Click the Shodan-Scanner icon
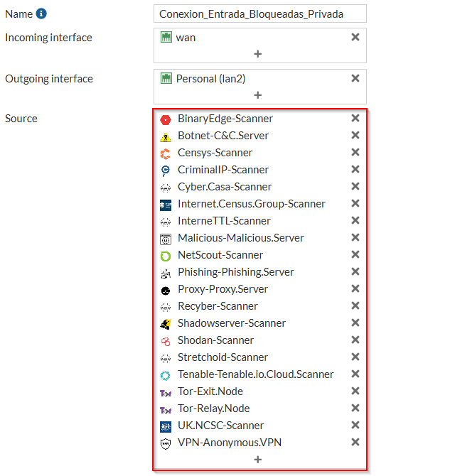Image resolution: width=450 pixels, height=476 pixels. tap(166, 340)
